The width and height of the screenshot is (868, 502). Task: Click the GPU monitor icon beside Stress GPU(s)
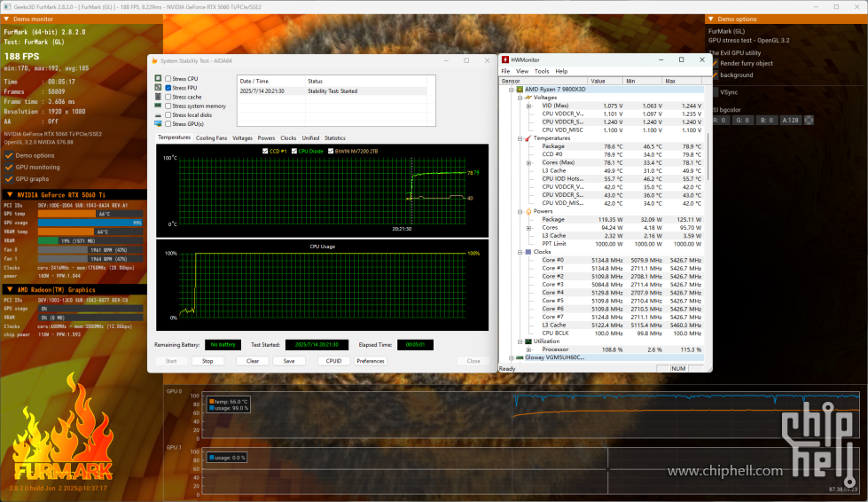(x=159, y=124)
